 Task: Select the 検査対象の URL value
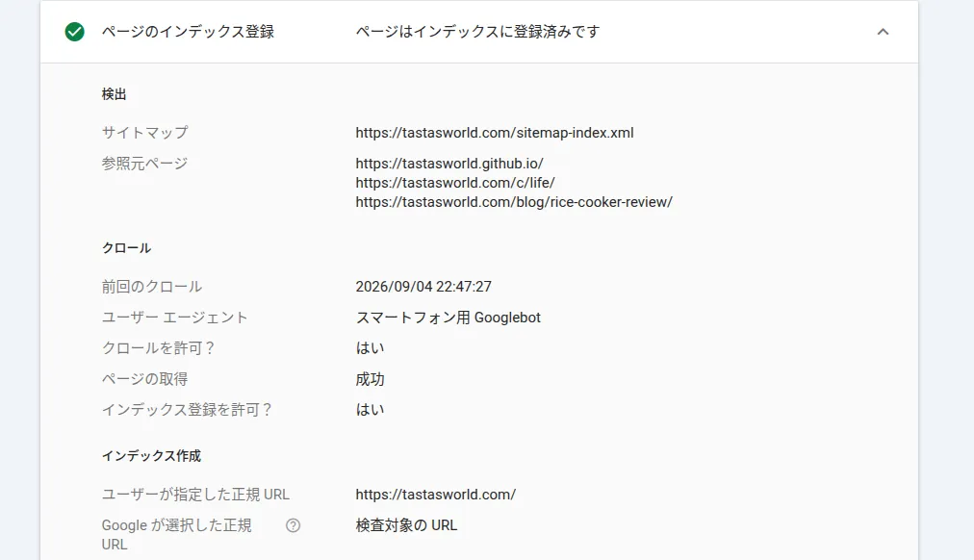[406, 525]
